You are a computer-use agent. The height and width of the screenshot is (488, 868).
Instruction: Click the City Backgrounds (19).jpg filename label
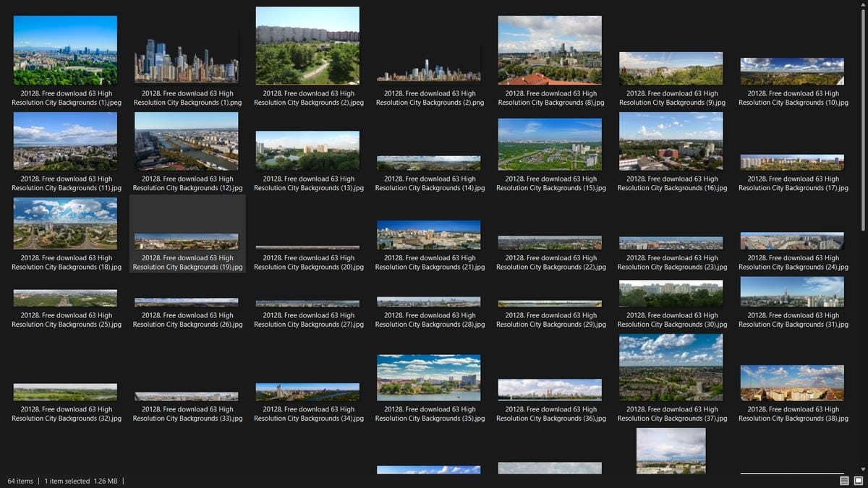pos(187,262)
